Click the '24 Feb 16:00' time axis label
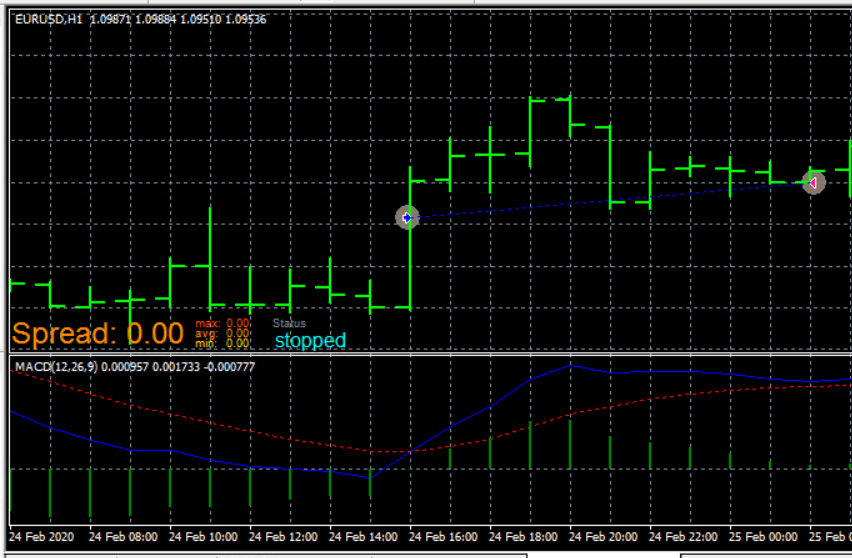This screenshot has height=558, width=852. 443,537
